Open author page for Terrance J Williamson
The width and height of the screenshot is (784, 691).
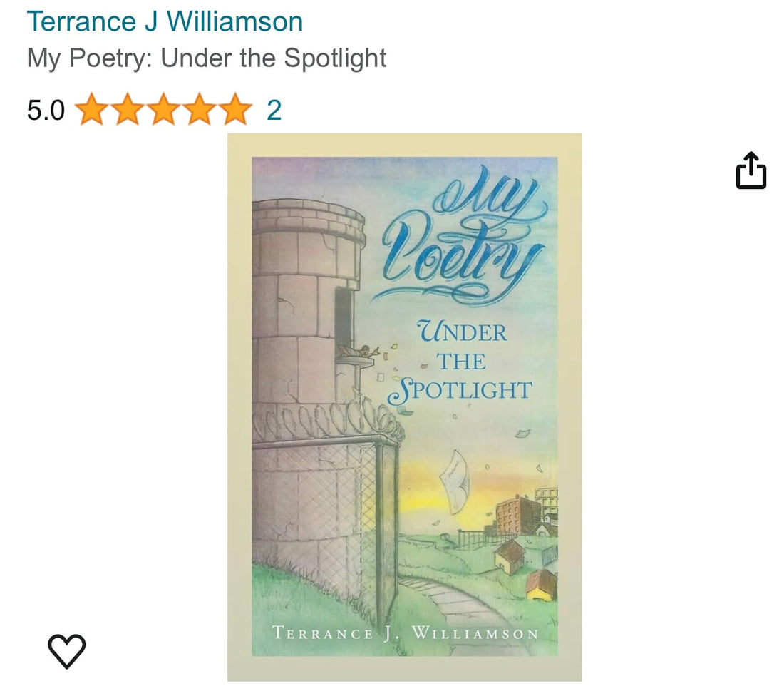165,21
